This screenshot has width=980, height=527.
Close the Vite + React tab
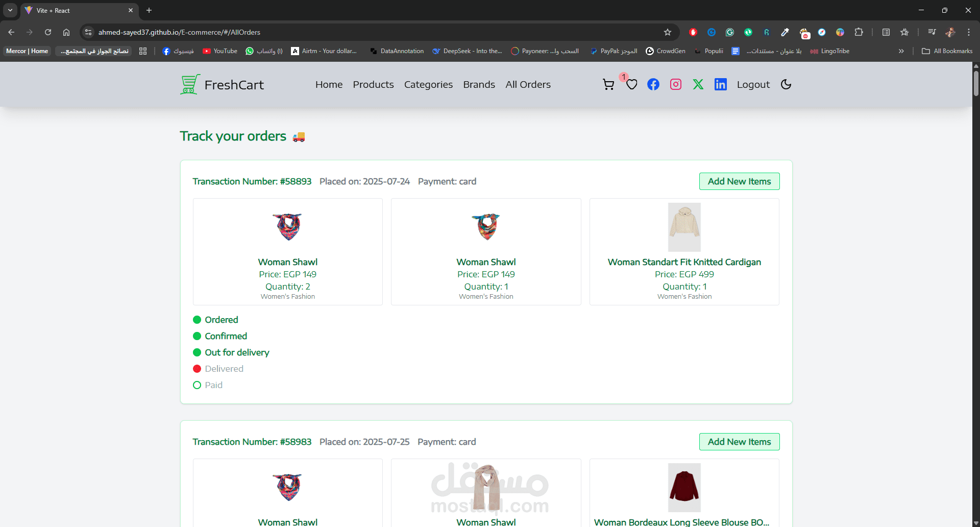click(131, 10)
